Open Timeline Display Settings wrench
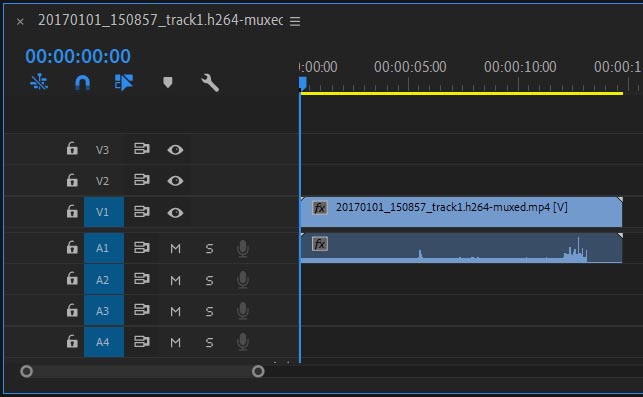Viewport: 643px width, 397px height. 210,83
